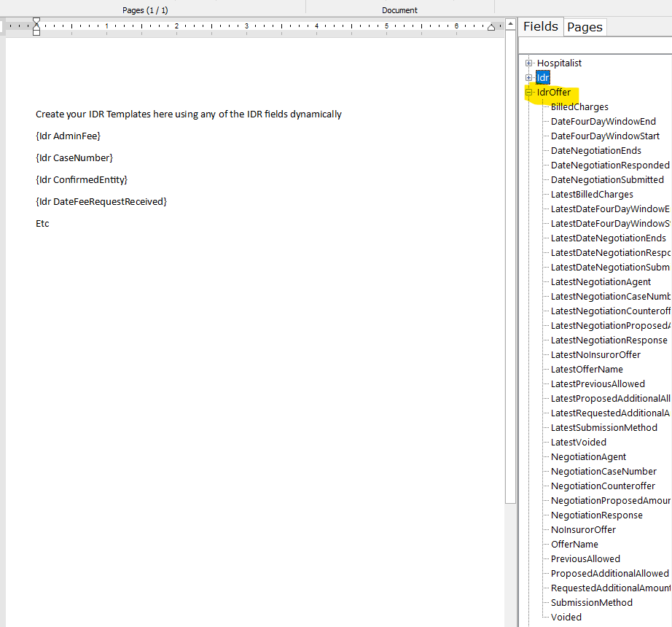Pick the NegotiationCounteroffer field
The width and height of the screenshot is (672, 627).
[x=603, y=486]
